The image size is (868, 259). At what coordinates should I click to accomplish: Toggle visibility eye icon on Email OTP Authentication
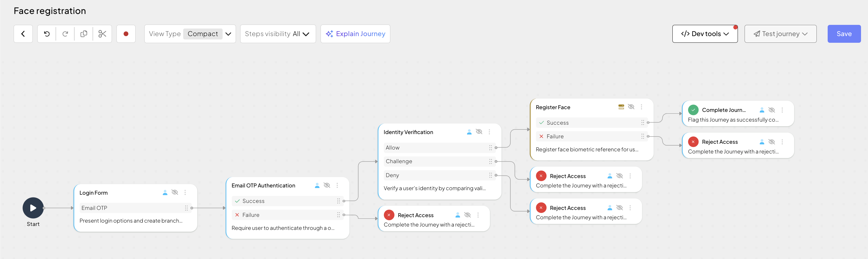[x=327, y=185]
